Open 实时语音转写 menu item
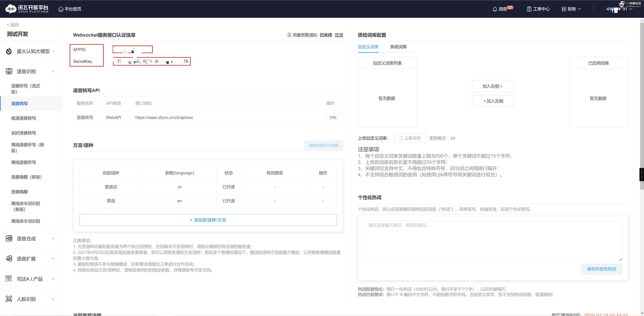 [24, 133]
